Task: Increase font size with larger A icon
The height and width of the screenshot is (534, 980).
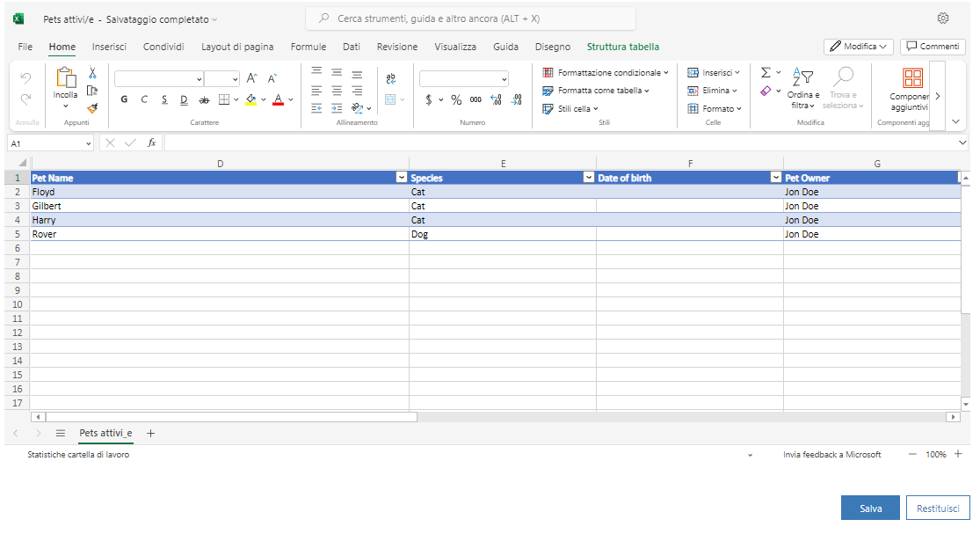Action: click(251, 78)
